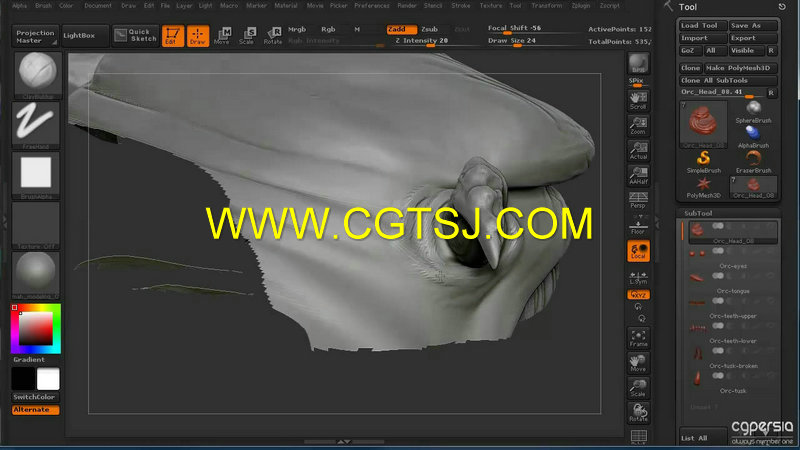Select the EraserBrush tool
The image size is (800, 450).
coord(753,162)
